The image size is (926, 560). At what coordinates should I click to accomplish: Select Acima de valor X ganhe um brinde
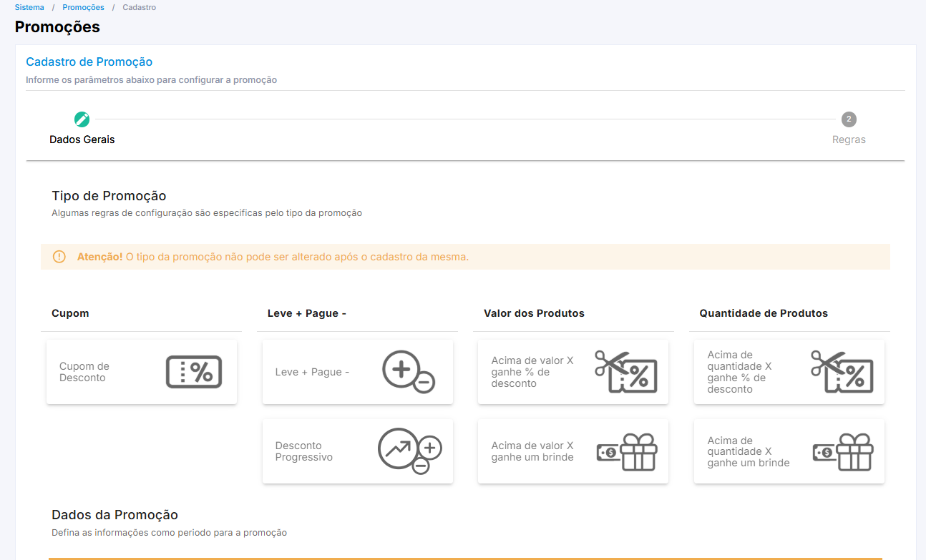tap(532, 451)
